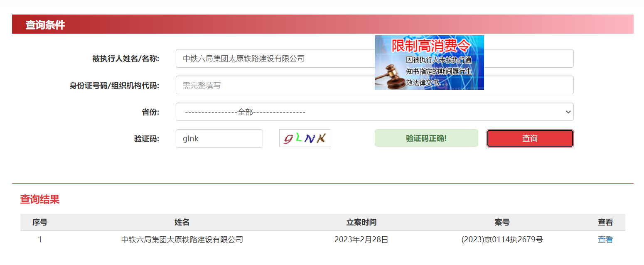Click the 省份 label
This screenshot has width=644, height=265.
(x=150, y=112)
